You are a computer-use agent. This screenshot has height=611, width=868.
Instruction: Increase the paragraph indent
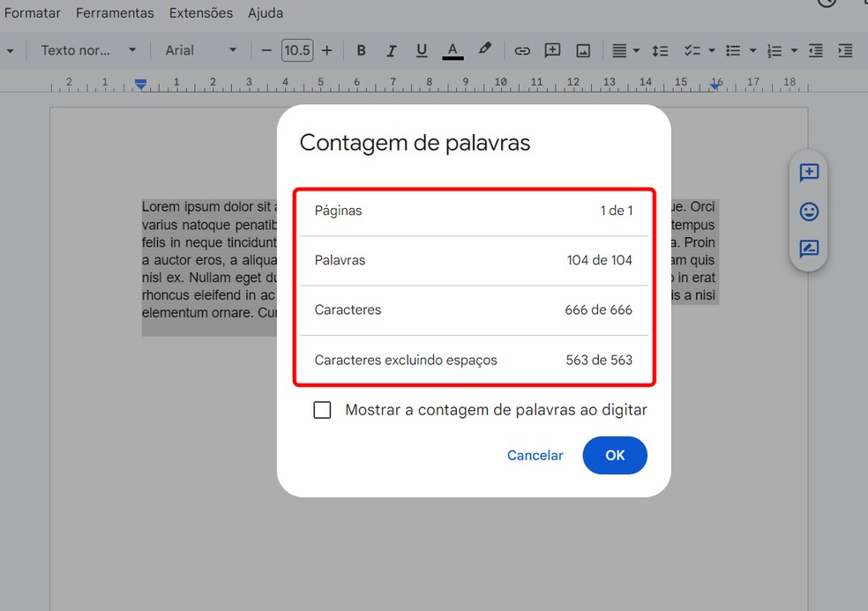[845, 51]
